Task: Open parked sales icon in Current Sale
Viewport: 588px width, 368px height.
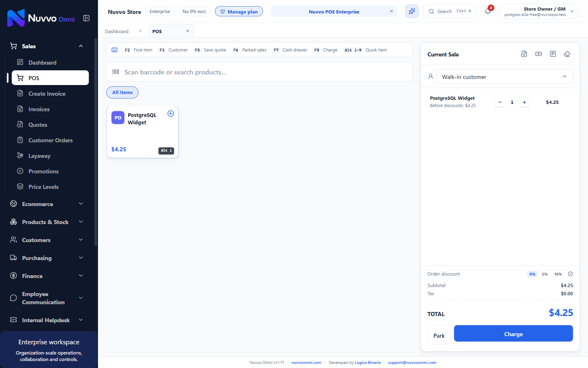Action: click(x=553, y=54)
